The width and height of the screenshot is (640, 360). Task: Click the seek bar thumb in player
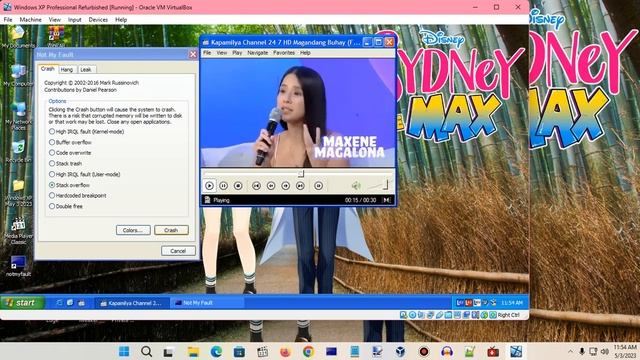[x=301, y=173]
